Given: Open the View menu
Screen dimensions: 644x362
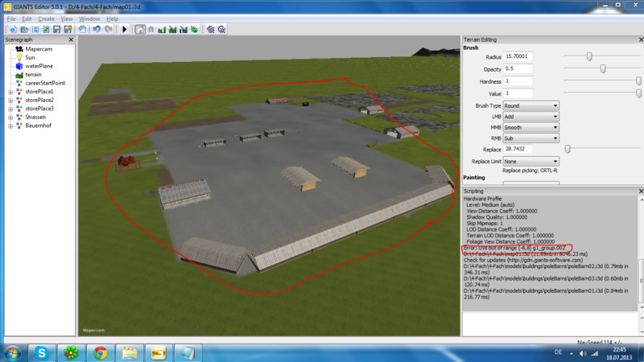Looking at the screenshot, I should (66, 19).
